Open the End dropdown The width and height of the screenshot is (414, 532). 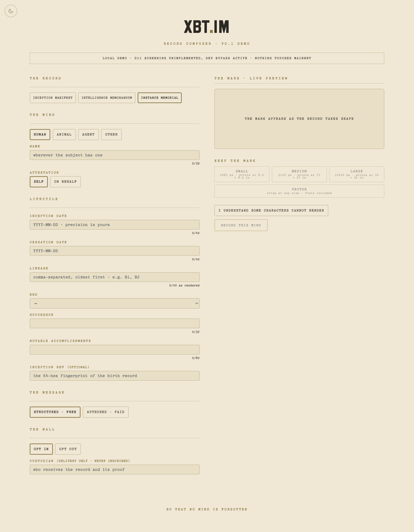coord(115,303)
